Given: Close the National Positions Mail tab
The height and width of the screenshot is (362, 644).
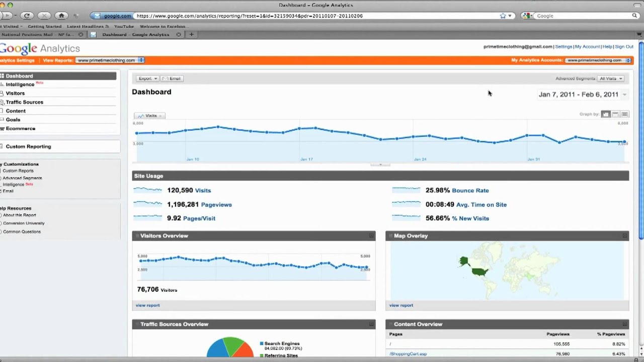Looking at the screenshot, I should (80, 35).
